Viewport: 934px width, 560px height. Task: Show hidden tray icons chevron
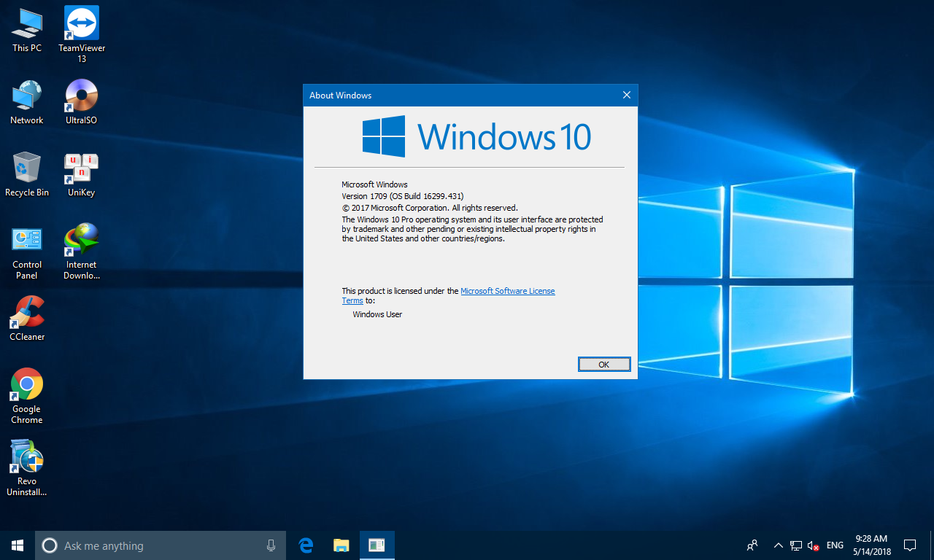point(778,545)
